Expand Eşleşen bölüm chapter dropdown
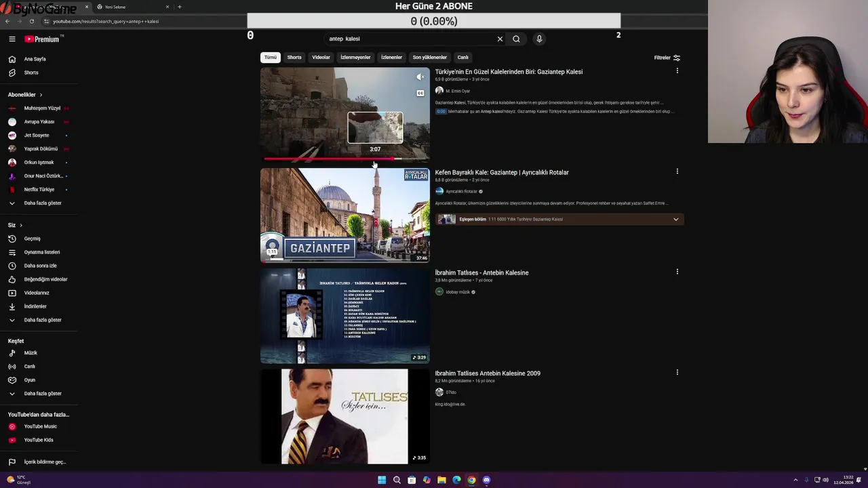 pos(675,220)
